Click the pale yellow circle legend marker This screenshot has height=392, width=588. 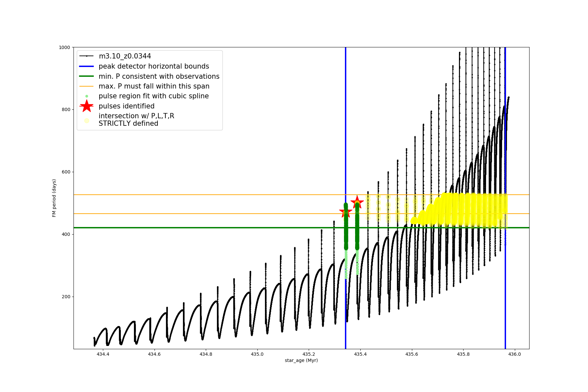[x=87, y=121]
